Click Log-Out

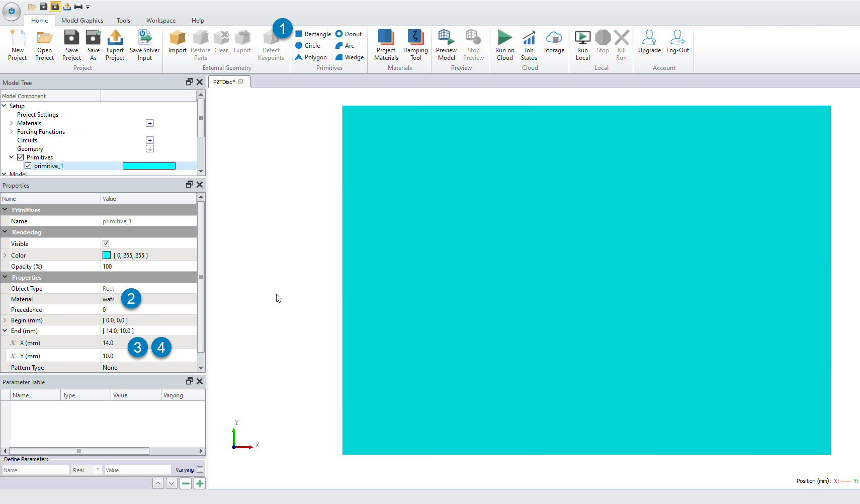click(677, 42)
